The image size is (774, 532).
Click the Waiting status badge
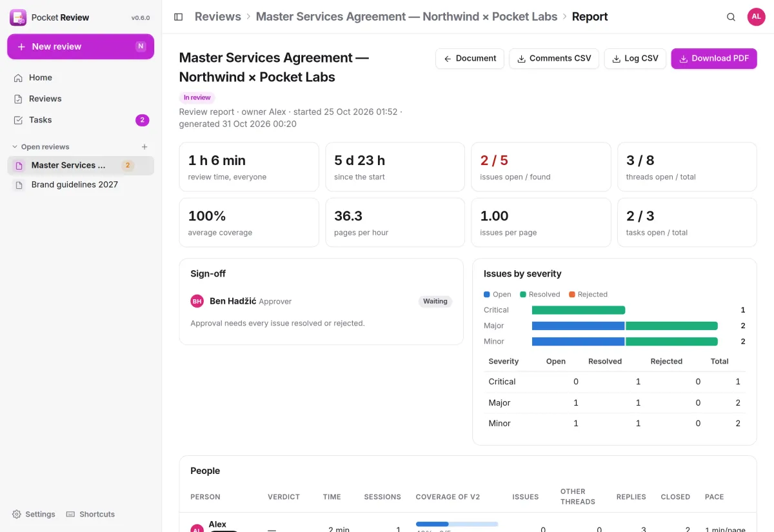435,301
